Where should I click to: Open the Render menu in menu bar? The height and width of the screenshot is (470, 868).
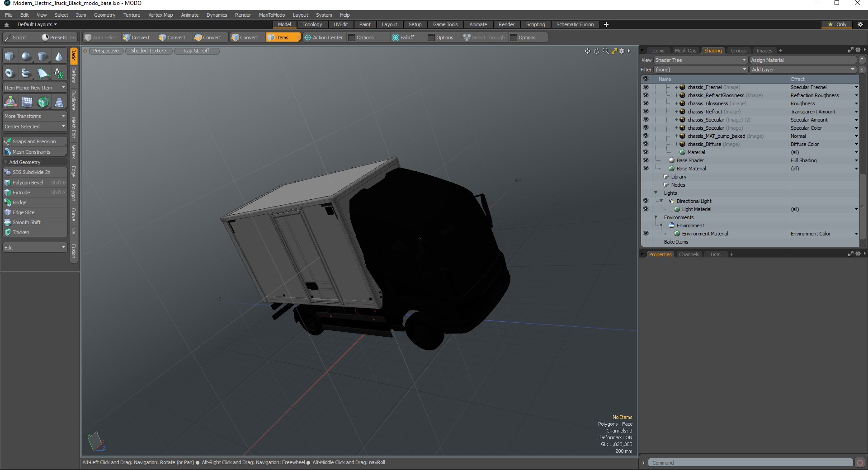pyautogui.click(x=243, y=15)
